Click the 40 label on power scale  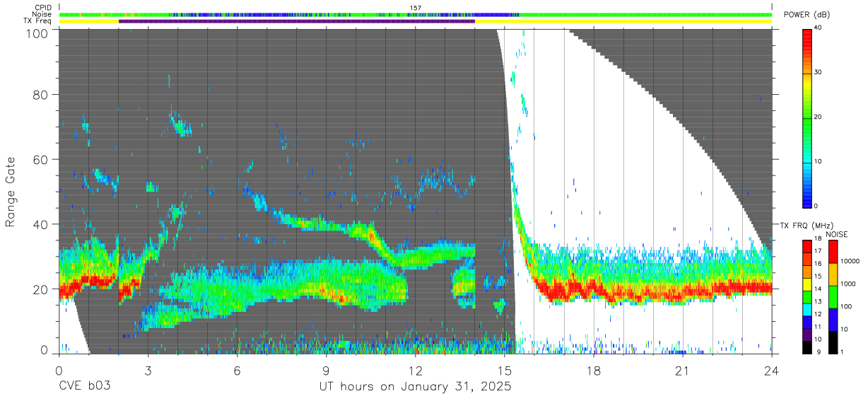point(819,29)
